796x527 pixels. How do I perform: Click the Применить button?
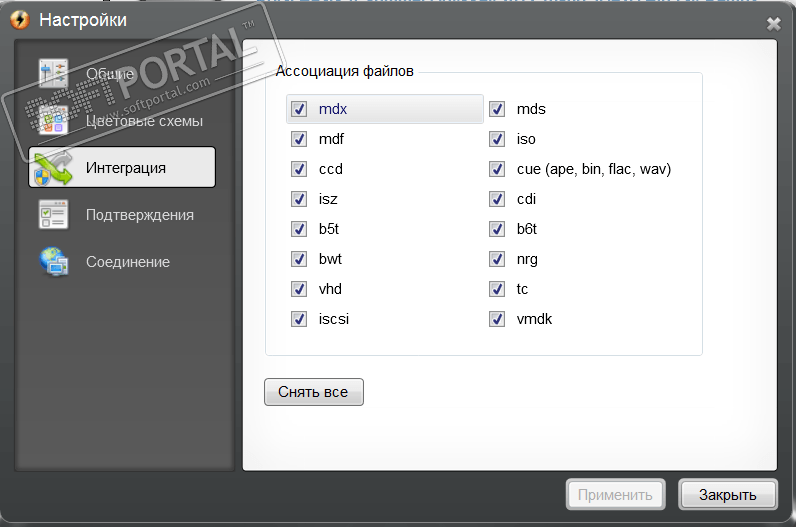(615, 494)
